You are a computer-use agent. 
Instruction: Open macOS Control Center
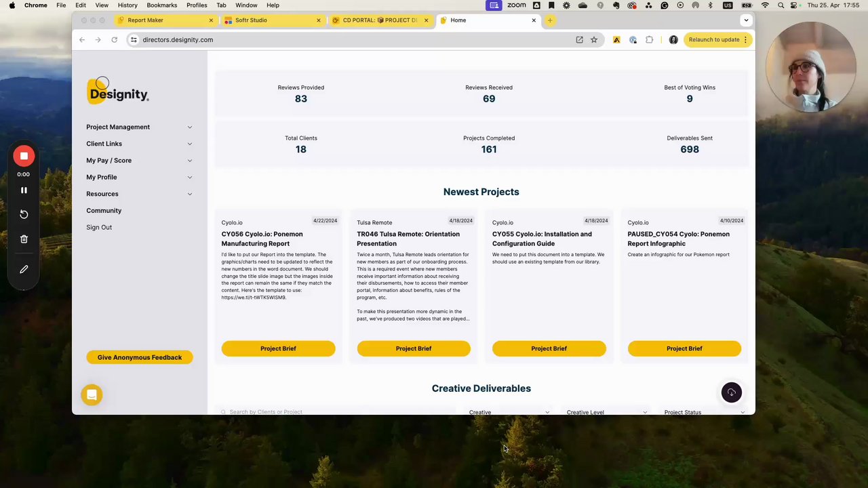[x=794, y=5]
